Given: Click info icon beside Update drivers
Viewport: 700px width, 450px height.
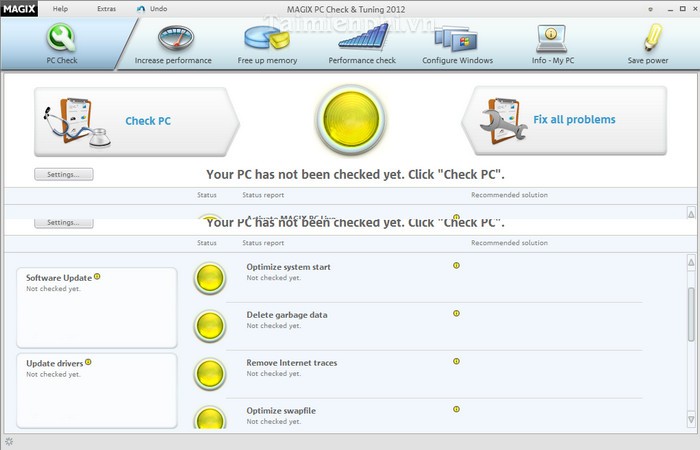Looking at the screenshot, I should (88, 362).
